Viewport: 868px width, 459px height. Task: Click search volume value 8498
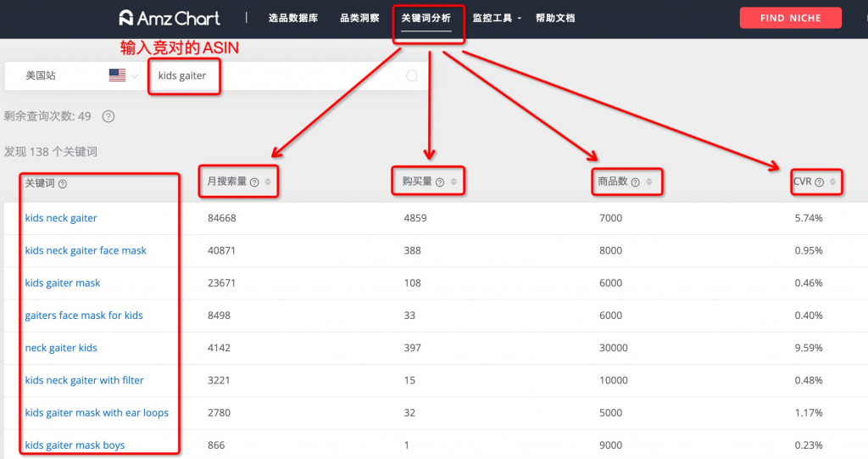pos(220,316)
